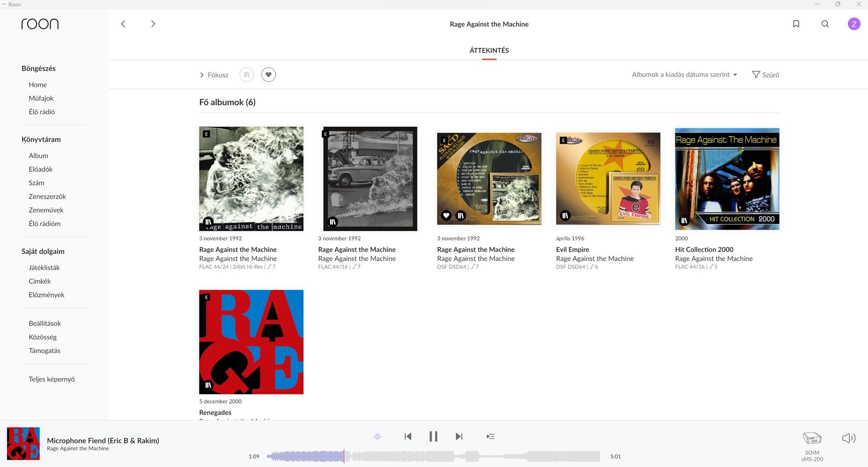The image size is (868, 467).
Task: Toggle the favorites heart filter
Action: click(268, 74)
